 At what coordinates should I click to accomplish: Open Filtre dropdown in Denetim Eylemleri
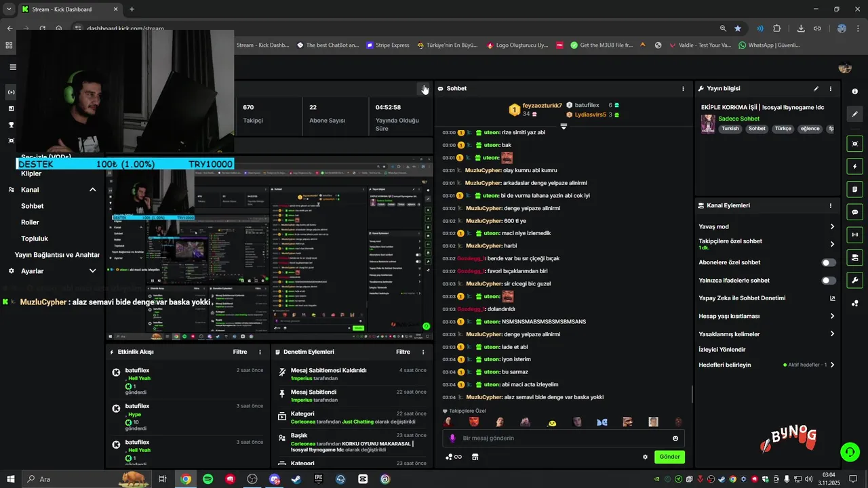403,352
